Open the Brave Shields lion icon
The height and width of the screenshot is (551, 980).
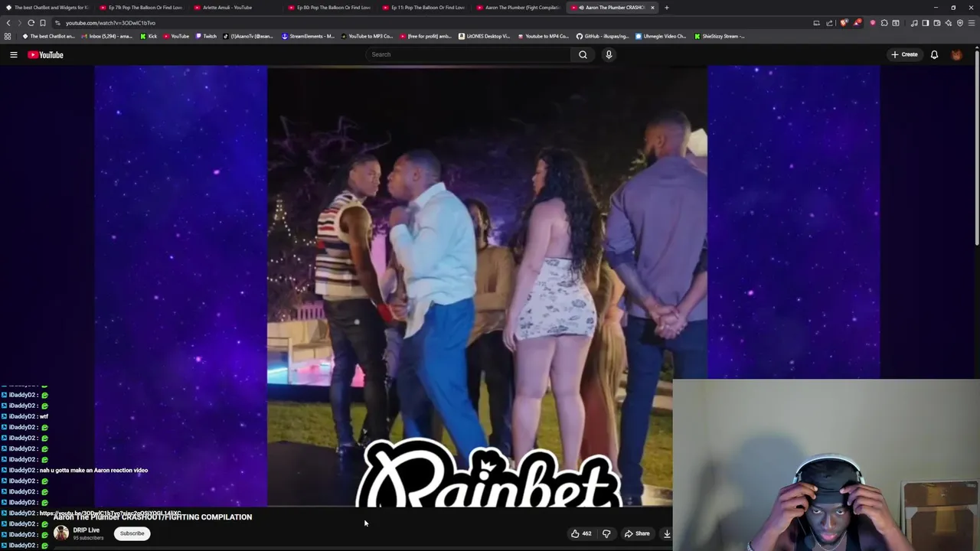[x=844, y=23]
